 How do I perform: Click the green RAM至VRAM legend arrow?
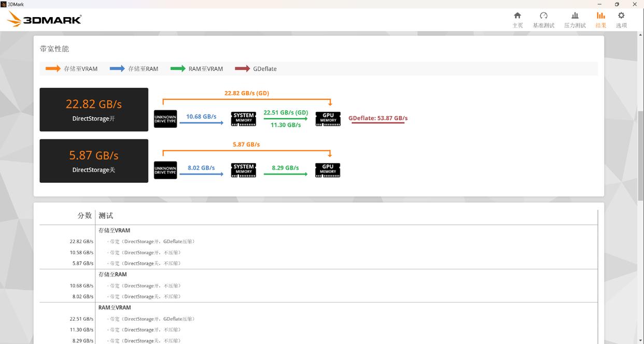[178, 68]
